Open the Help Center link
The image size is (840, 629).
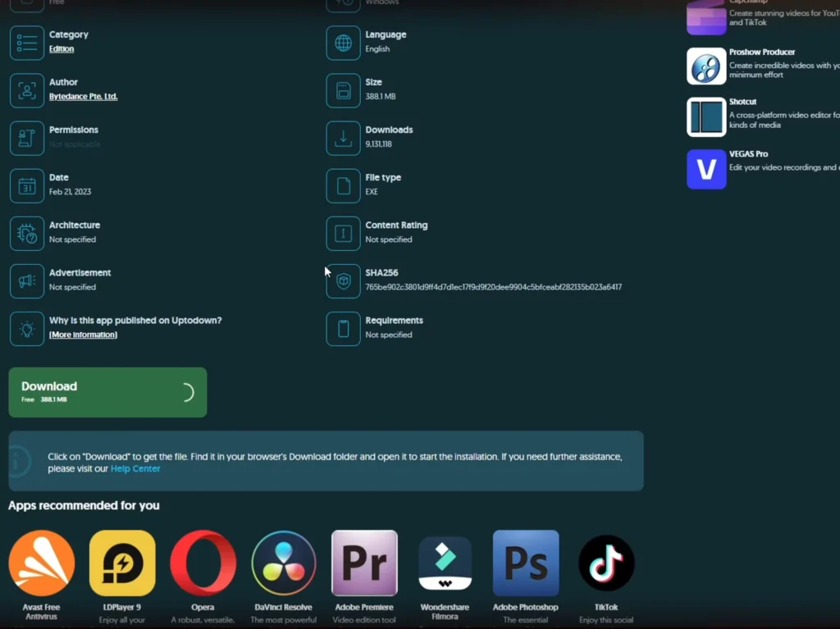135,468
